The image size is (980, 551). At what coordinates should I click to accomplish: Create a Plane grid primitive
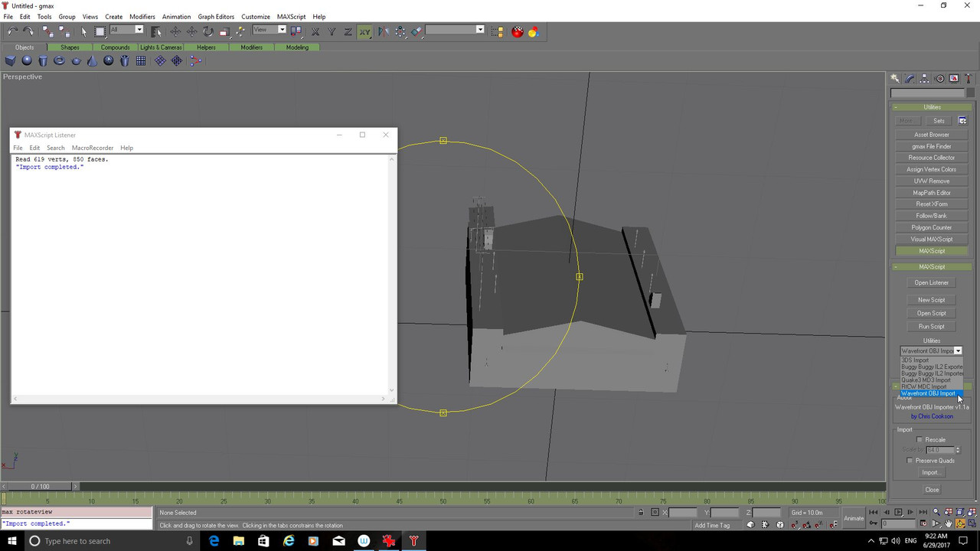pos(141,60)
